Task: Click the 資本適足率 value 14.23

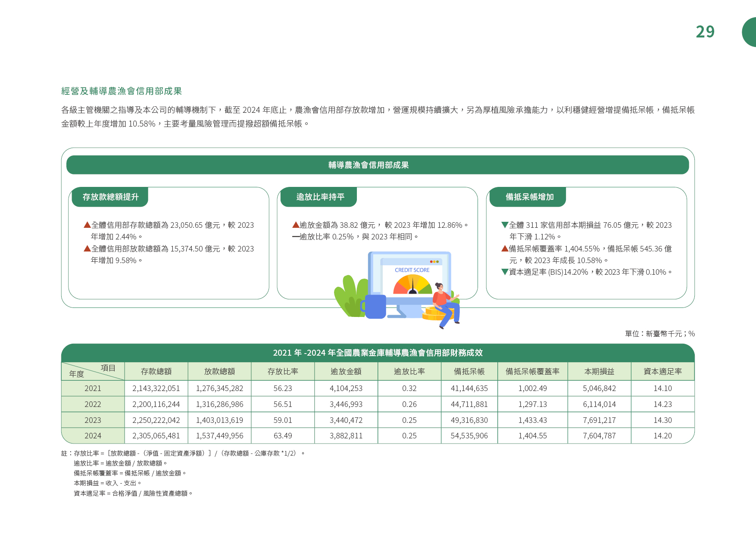Action: (663, 404)
